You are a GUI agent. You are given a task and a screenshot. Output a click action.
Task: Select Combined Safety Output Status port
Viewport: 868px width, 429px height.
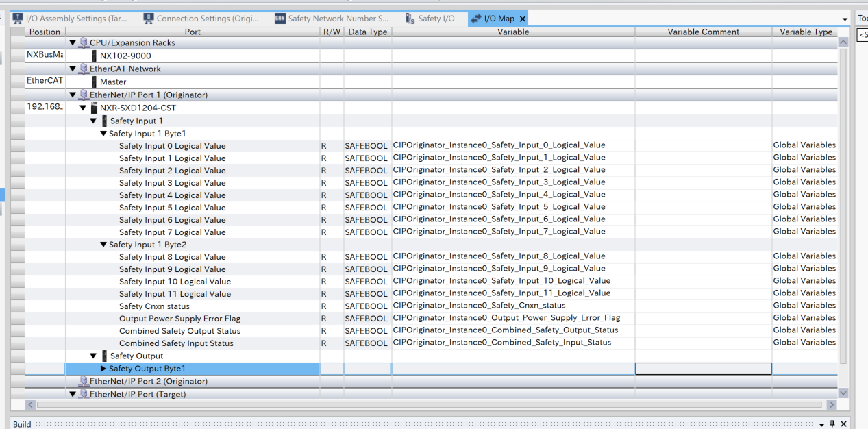pos(179,331)
